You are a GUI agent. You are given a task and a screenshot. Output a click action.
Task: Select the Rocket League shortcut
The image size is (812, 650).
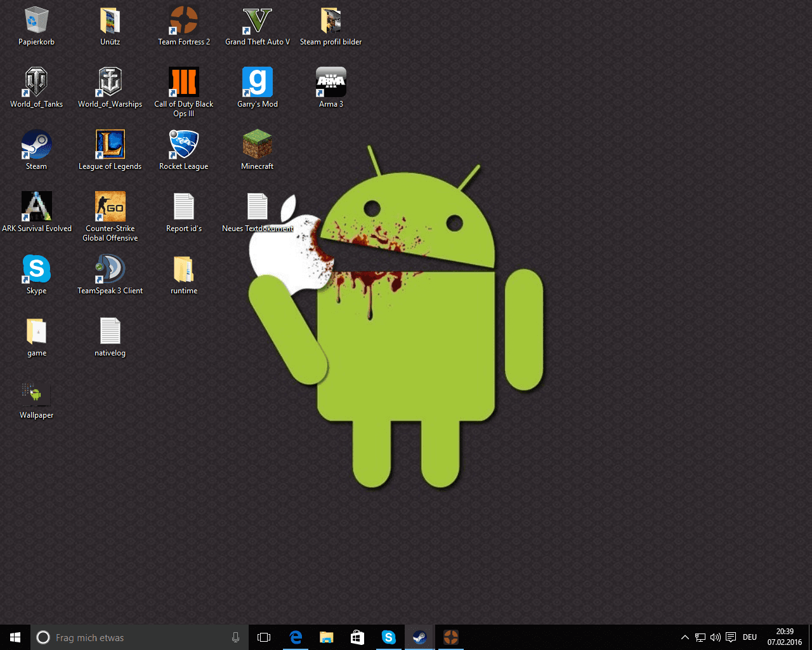coord(184,145)
